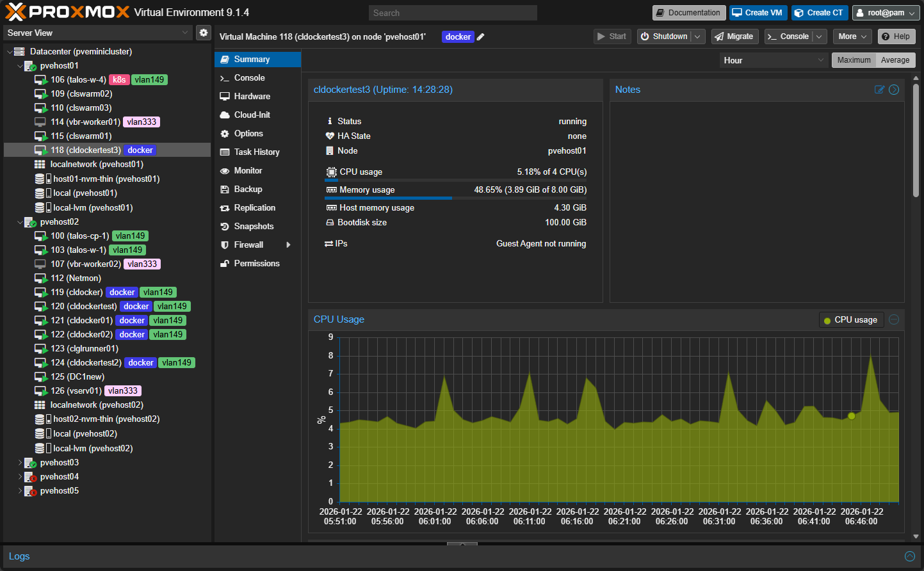
Task: Click the Migrate button
Action: (734, 36)
